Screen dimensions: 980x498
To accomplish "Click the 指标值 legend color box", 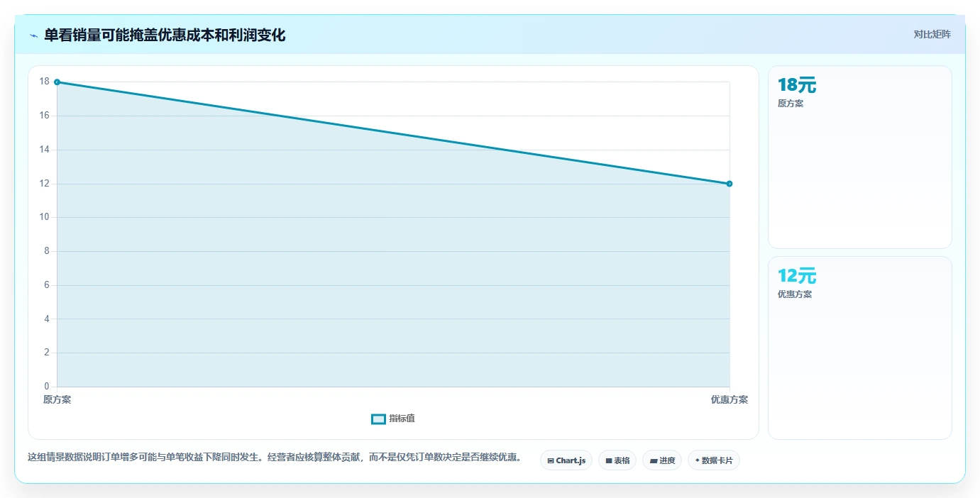I will tap(379, 419).
